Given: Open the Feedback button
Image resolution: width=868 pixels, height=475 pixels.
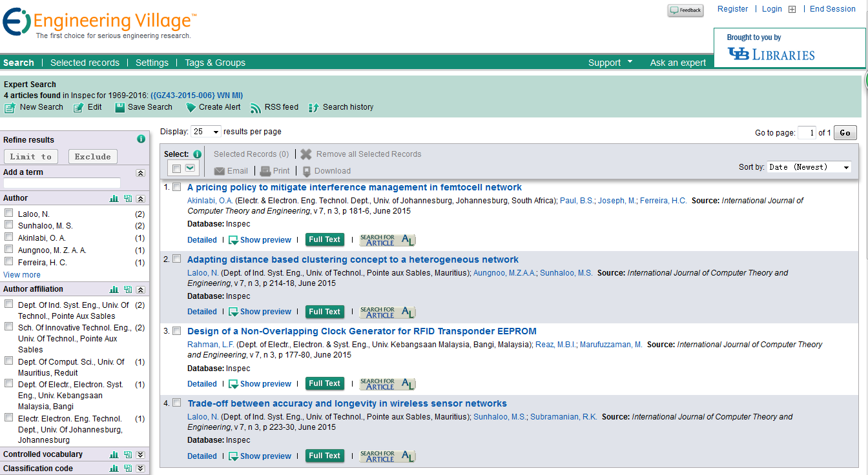Looking at the screenshot, I should tap(685, 10).
